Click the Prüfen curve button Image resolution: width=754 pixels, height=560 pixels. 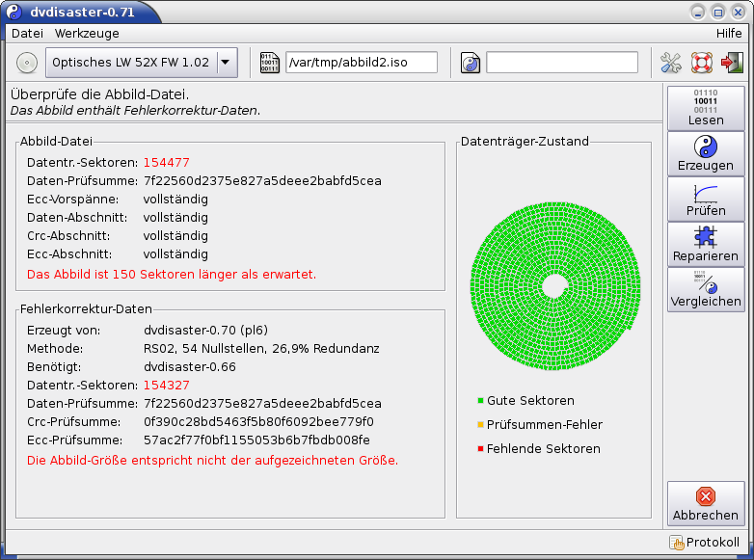point(706,199)
